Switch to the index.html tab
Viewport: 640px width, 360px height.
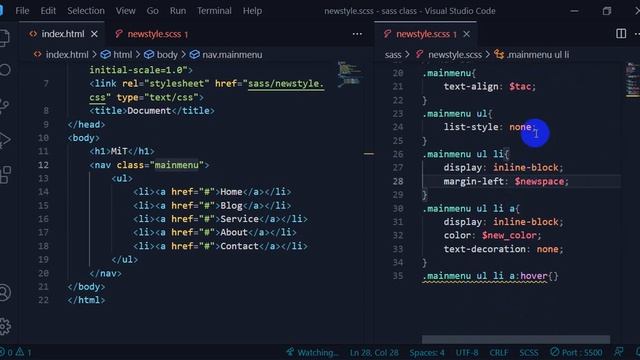point(62,34)
